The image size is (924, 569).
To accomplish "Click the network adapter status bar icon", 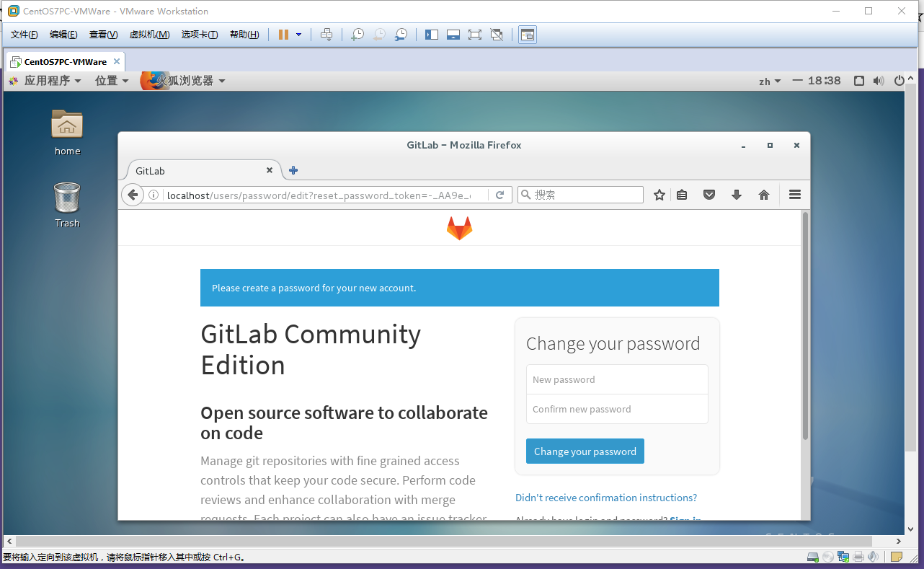I will pos(843,557).
